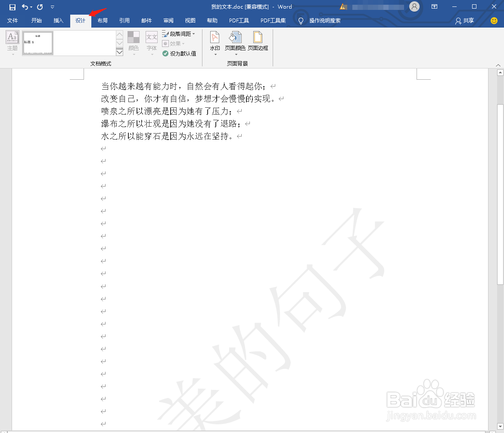This screenshot has width=504, height=433.
Task: Open the Quick Access Toolbar customization menu
Action: tap(52, 6)
